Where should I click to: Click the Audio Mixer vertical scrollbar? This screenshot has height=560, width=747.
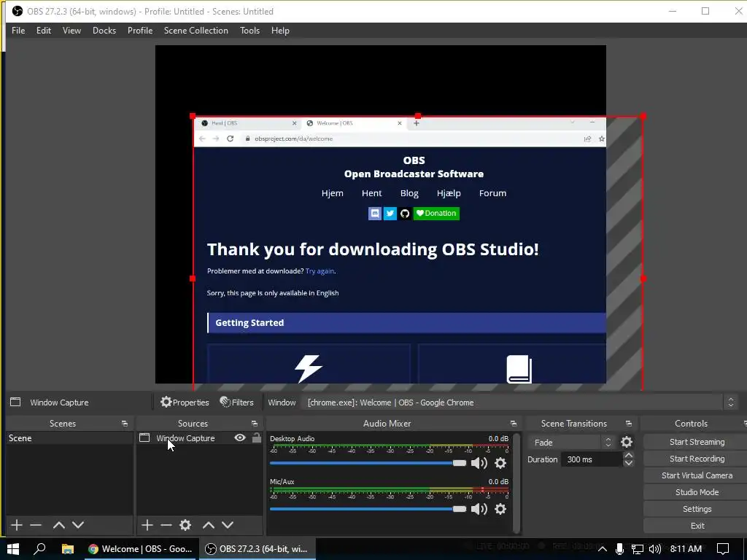point(516,482)
